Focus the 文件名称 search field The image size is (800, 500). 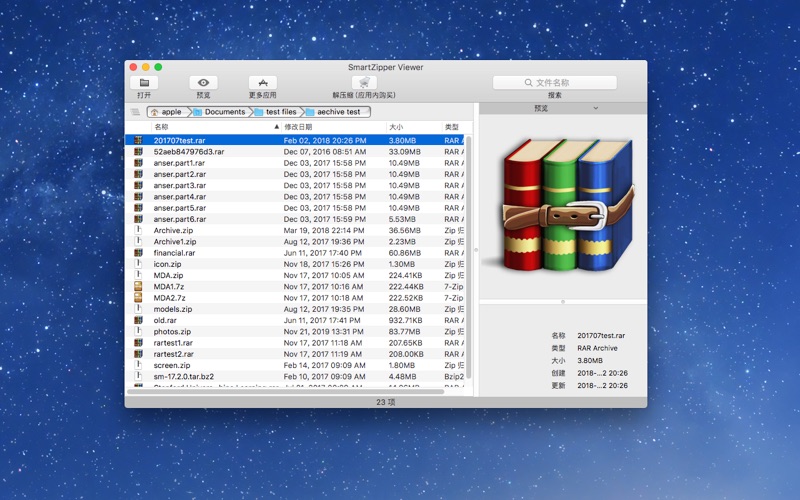click(x=555, y=83)
